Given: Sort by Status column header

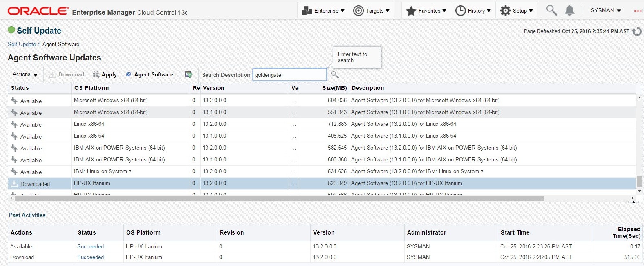Looking at the screenshot, I should point(20,88).
